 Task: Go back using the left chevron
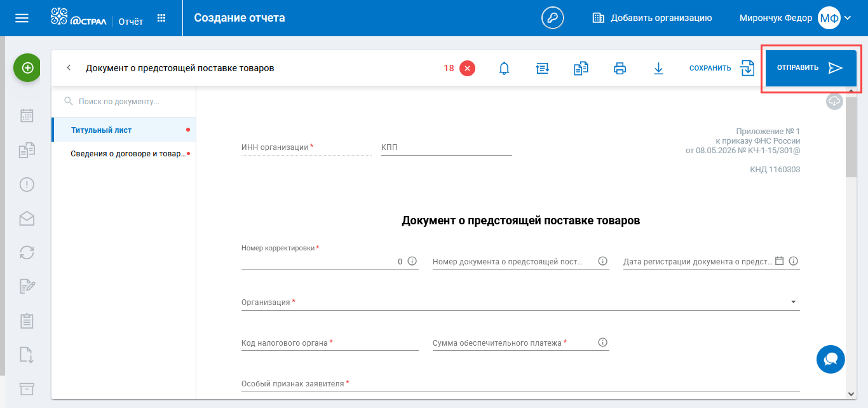click(69, 68)
